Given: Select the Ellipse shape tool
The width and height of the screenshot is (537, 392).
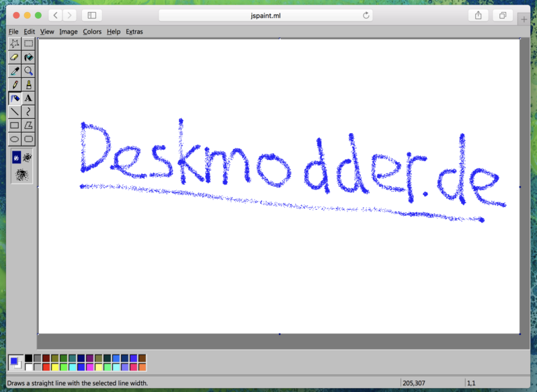Looking at the screenshot, I should tap(15, 139).
